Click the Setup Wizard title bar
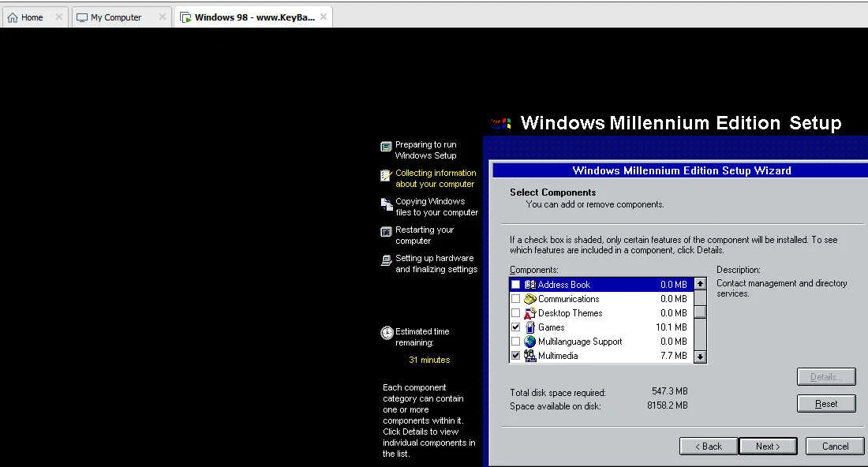 pyautogui.click(x=680, y=170)
